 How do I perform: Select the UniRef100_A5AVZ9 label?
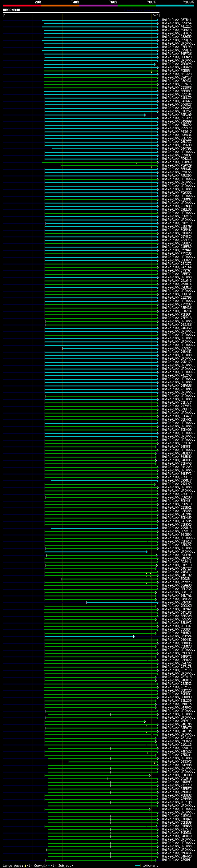point(177,165)
